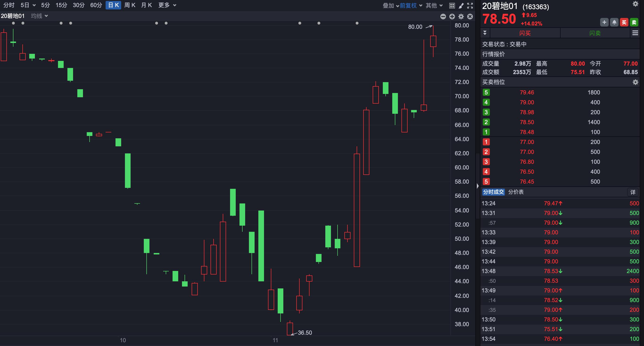Click the 闪买 quick buy button

tap(525, 33)
